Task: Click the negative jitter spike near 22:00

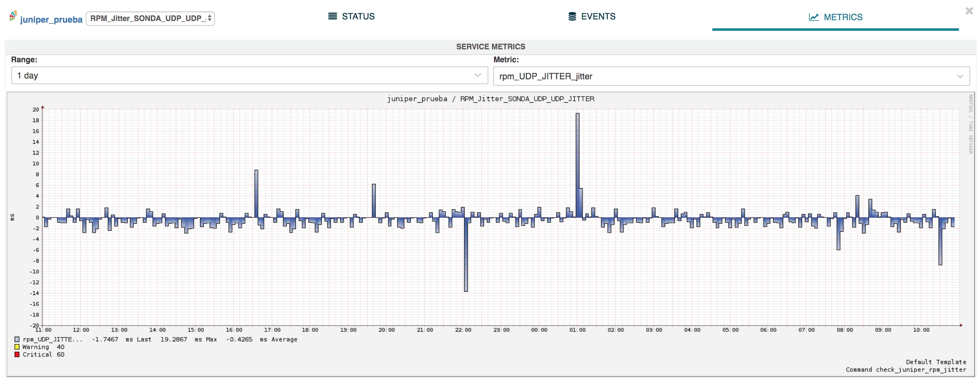Action: (466, 255)
